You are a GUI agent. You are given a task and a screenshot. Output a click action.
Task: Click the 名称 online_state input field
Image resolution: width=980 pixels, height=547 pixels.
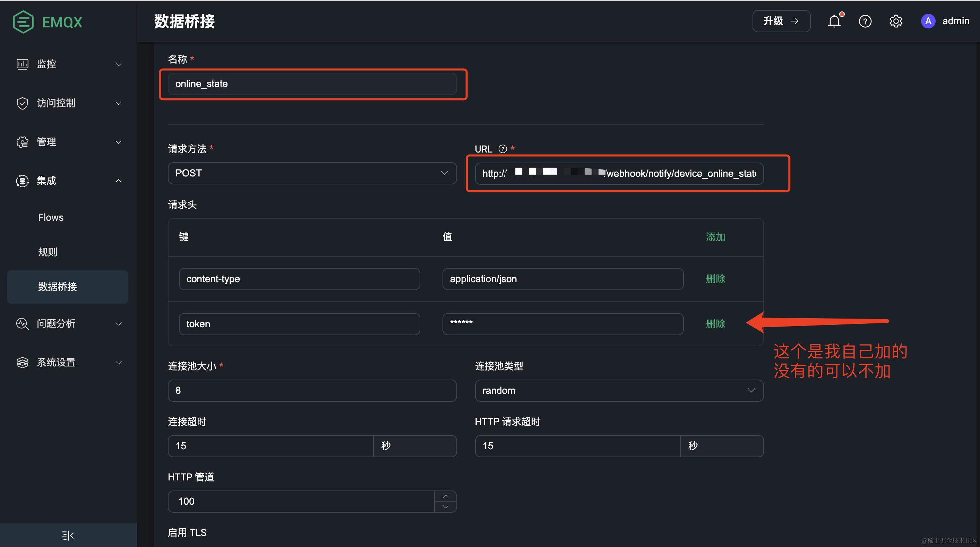312,84
